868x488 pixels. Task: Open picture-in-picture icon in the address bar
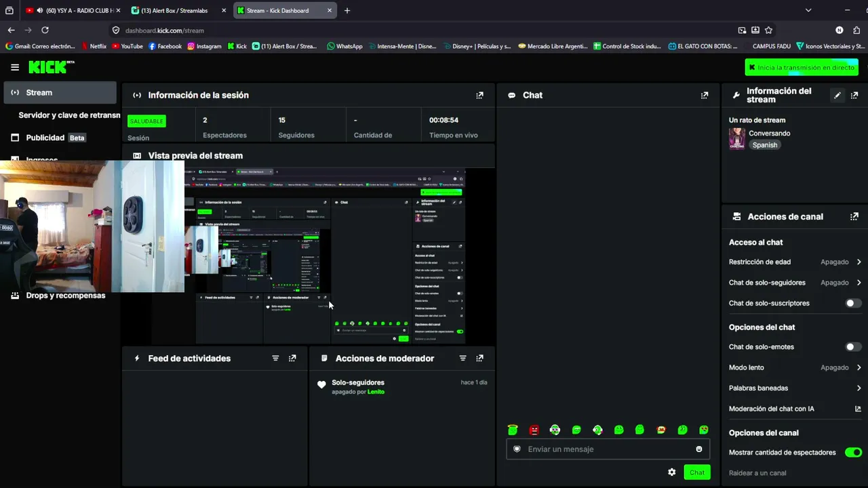742,30
